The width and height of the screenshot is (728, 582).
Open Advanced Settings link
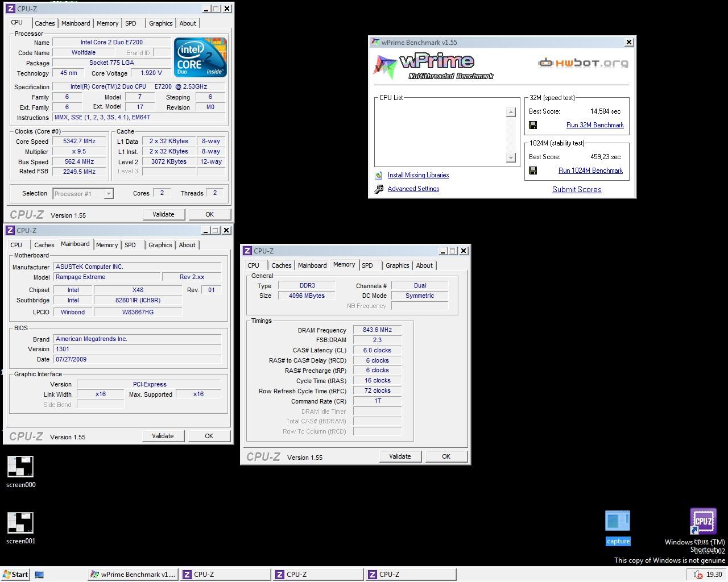tap(413, 189)
